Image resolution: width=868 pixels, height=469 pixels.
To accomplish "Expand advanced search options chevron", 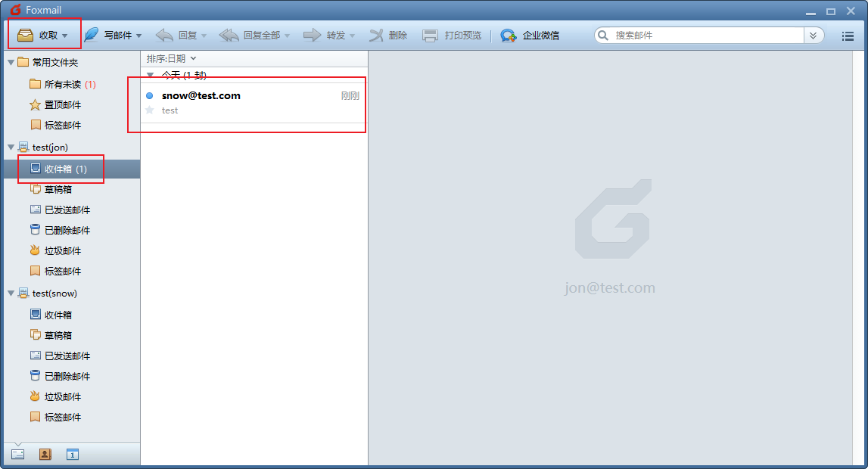I will (813, 35).
